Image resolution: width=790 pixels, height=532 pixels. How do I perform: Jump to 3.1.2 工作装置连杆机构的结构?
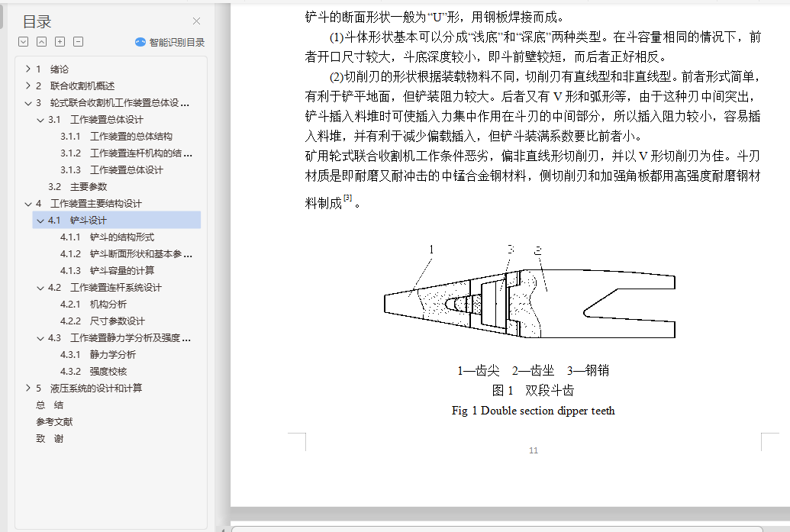click(126, 153)
